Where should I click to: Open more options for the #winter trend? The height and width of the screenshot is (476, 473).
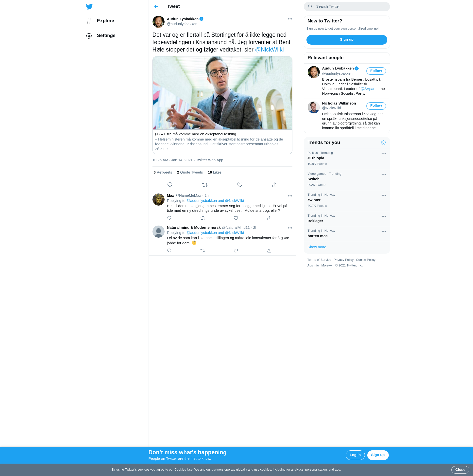(x=384, y=195)
